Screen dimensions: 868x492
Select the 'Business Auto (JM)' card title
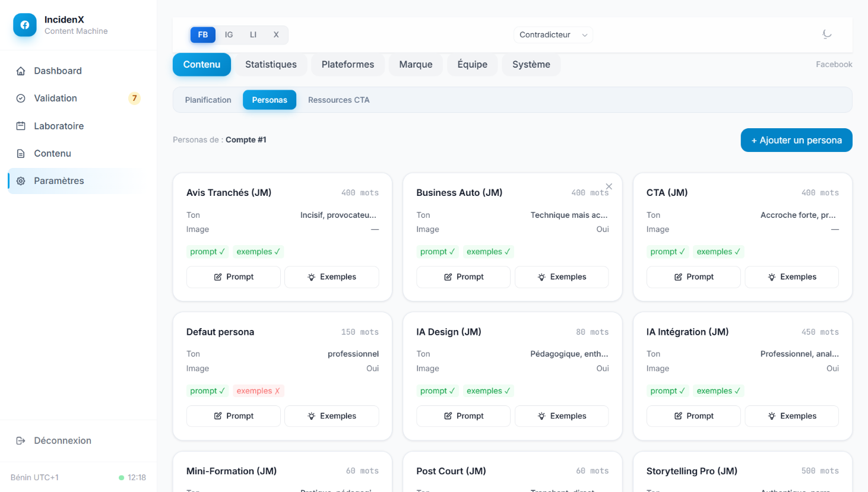[x=460, y=192]
